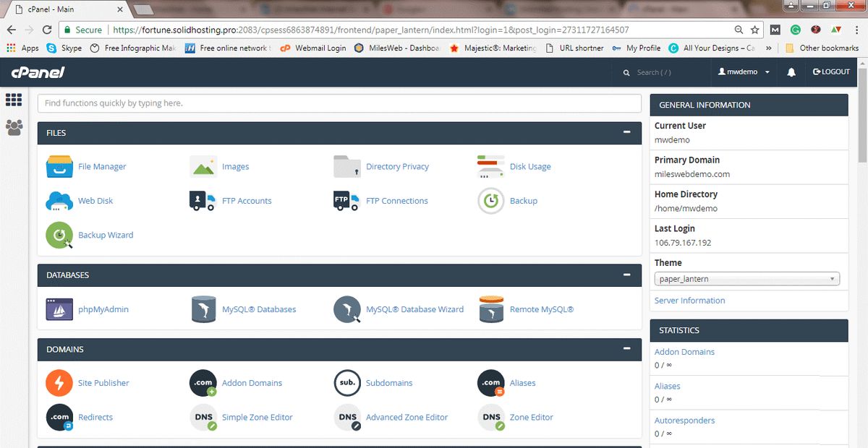Bookmark this page with the star icon
This screenshot has height=448, width=868.
click(x=755, y=30)
